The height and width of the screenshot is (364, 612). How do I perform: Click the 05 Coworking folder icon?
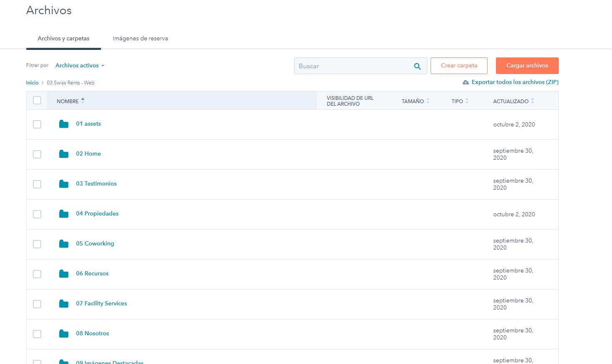click(x=64, y=244)
